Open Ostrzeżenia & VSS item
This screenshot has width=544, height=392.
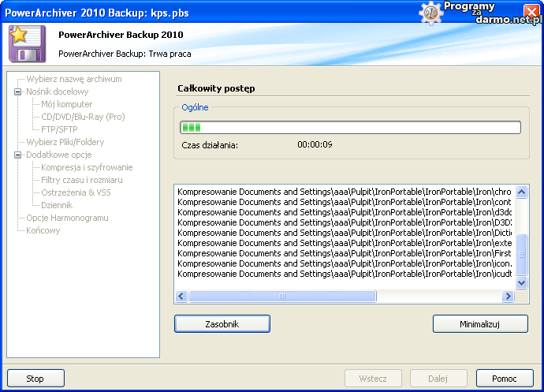tap(76, 192)
